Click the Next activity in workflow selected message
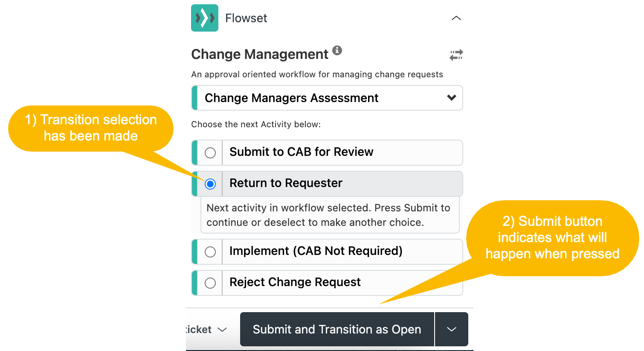Viewport: 644px width, 351px height. point(328,215)
